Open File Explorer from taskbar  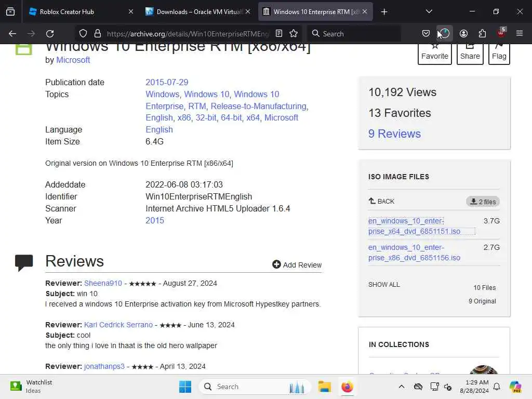pos(324,387)
